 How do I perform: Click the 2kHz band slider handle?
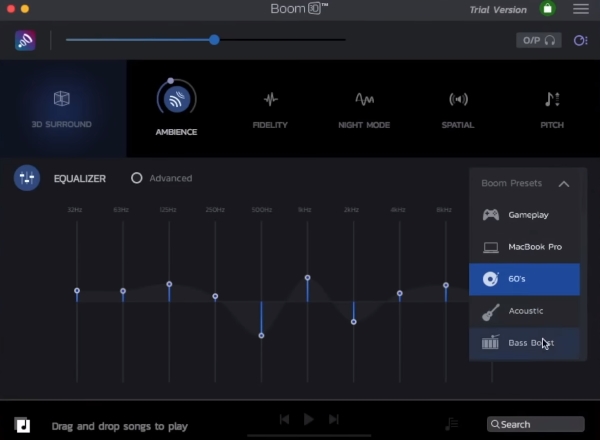click(x=354, y=322)
